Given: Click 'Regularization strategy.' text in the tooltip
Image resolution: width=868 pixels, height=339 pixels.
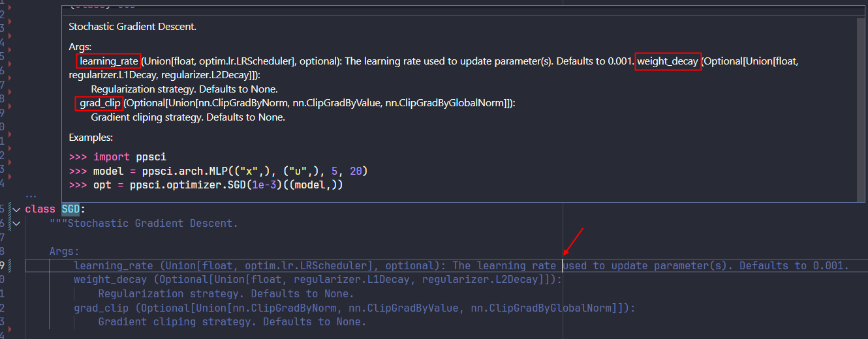Looking at the screenshot, I should coord(144,89).
